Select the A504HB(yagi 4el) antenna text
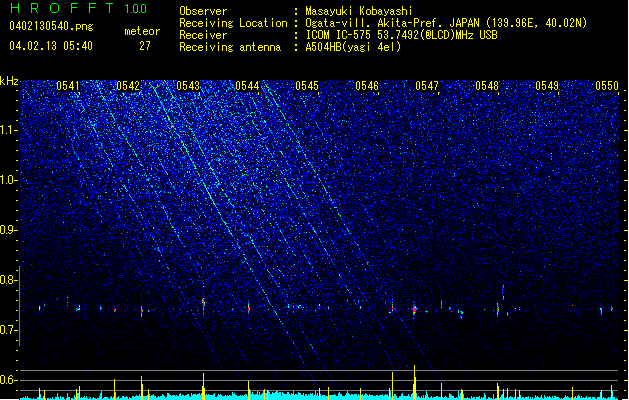Viewport: 629px width, 400px height. [353, 47]
